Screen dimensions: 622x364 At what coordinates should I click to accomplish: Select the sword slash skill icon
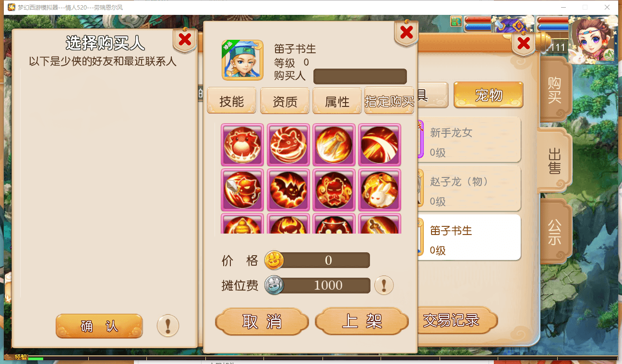pyautogui.click(x=380, y=145)
